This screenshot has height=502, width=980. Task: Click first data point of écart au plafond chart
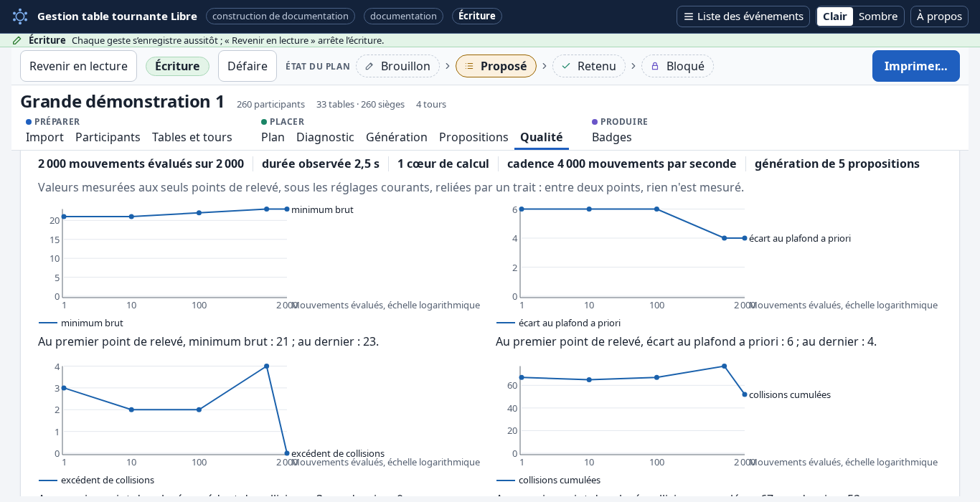522,209
